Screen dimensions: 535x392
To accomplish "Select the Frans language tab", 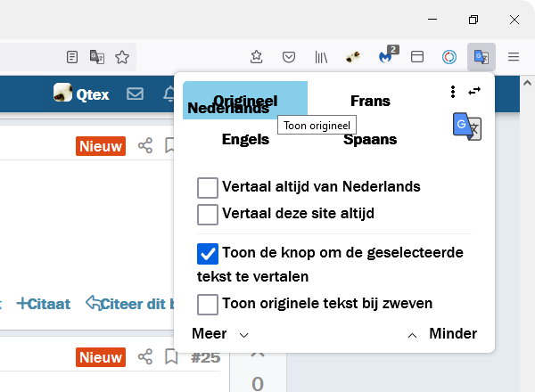I will pos(370,101).
